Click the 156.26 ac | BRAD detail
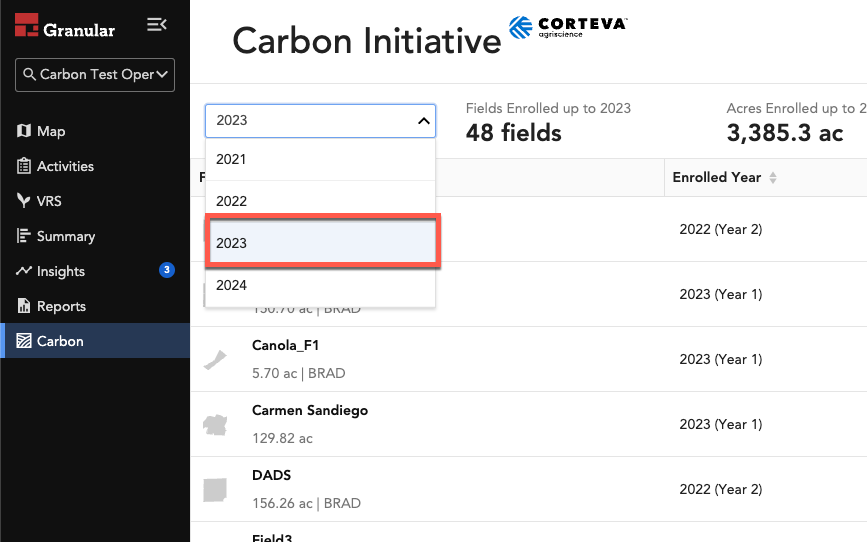This screenshot has width=867, height=542. point(306,503)
